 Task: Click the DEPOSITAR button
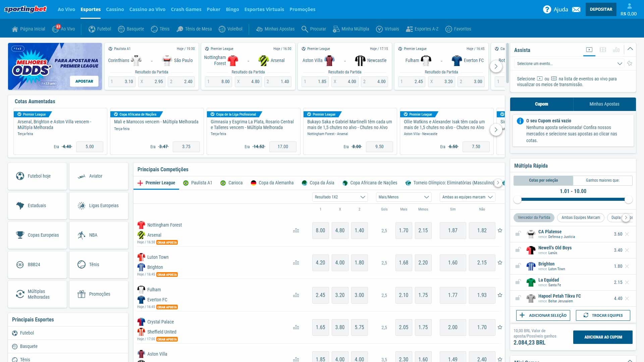click(x=601, y=9)
